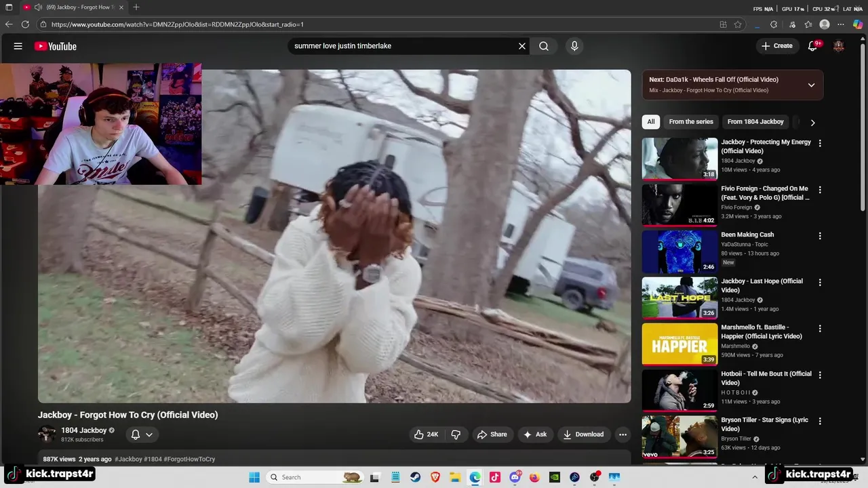Like the video with thumbs up
The width and height of the screenshot is (868, 488).
427,434
